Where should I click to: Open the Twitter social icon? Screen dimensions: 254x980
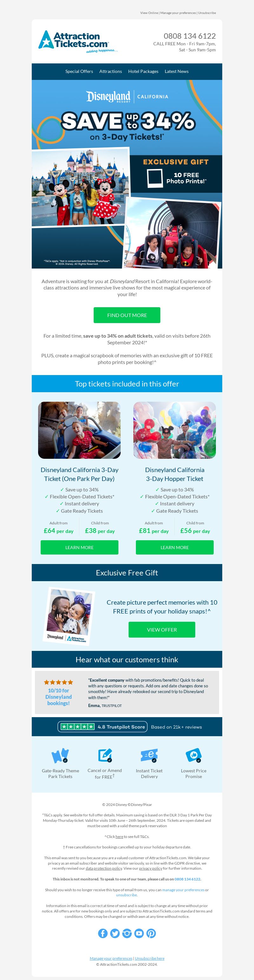point(115,933)
